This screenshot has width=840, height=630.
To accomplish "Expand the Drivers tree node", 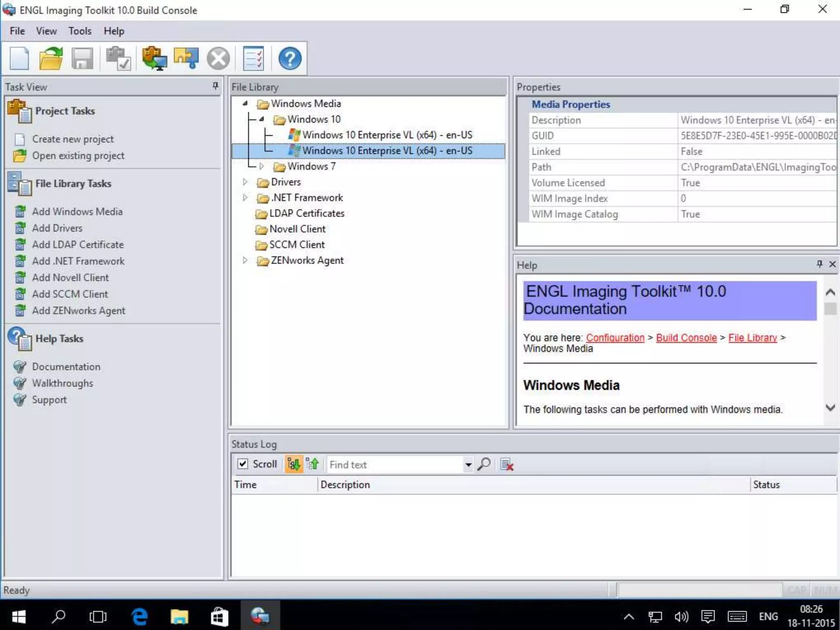I will click(x=245, y=182).
